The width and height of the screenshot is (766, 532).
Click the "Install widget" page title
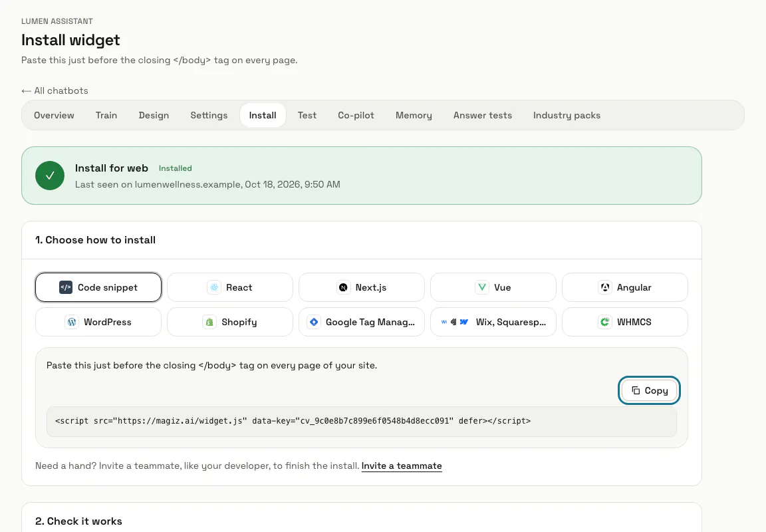click(70, 40)
